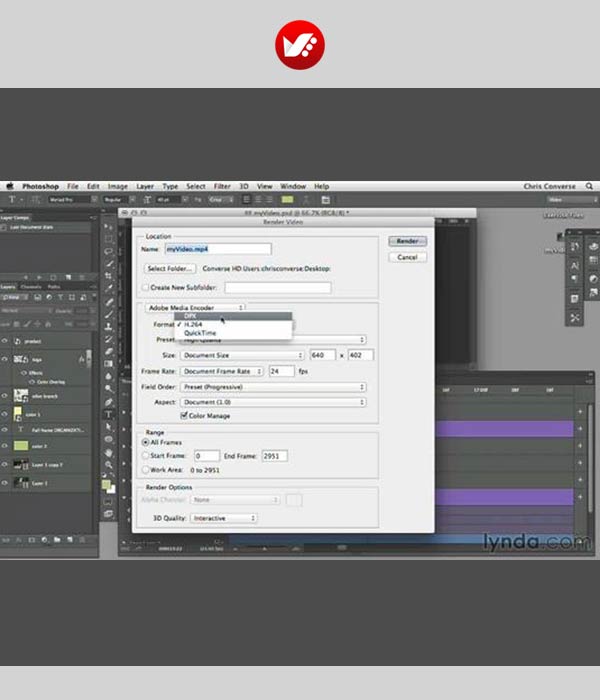This screenshot has width=600, height=700.
Task: Hide the olive branch layer
Action: click(5, 396)
